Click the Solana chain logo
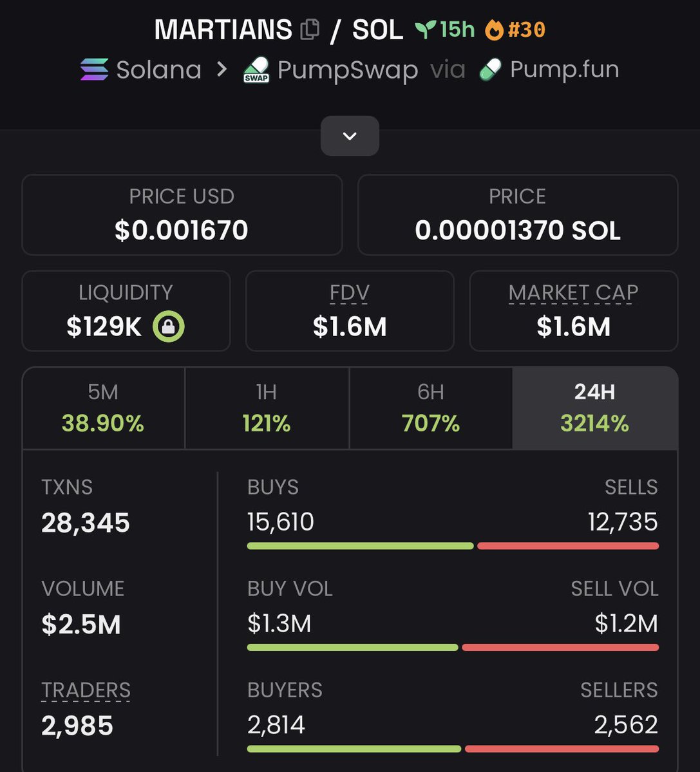The image size is (700, 772). tap(95, 70)
